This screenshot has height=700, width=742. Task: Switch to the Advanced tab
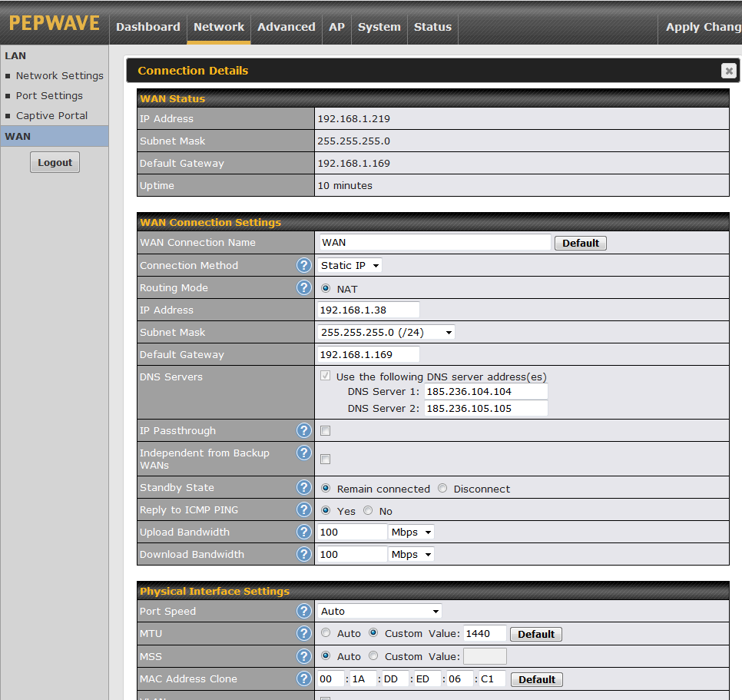286,27
